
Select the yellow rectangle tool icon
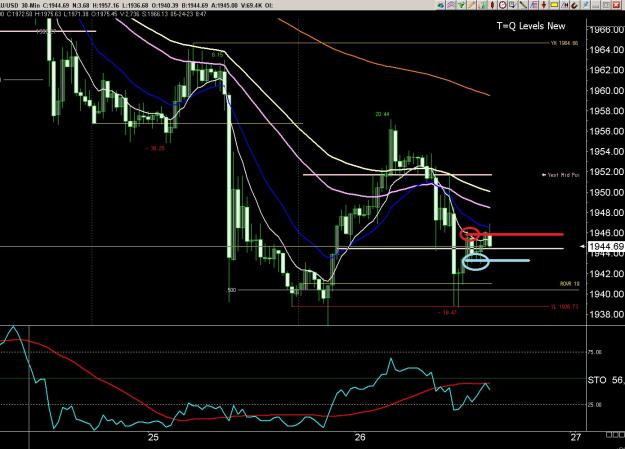pyautogui.click(x=554, y=5)
